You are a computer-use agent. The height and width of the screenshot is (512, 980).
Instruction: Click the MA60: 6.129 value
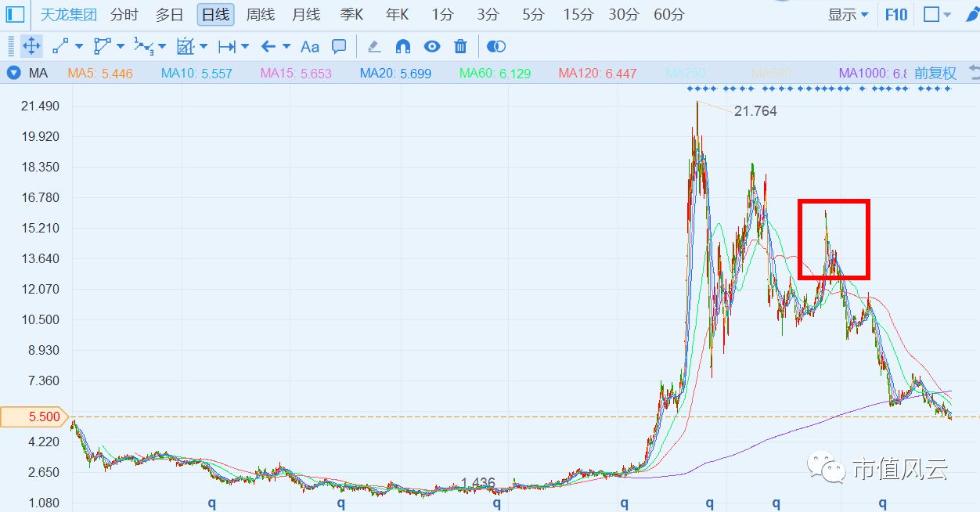(x=495, y=73)
